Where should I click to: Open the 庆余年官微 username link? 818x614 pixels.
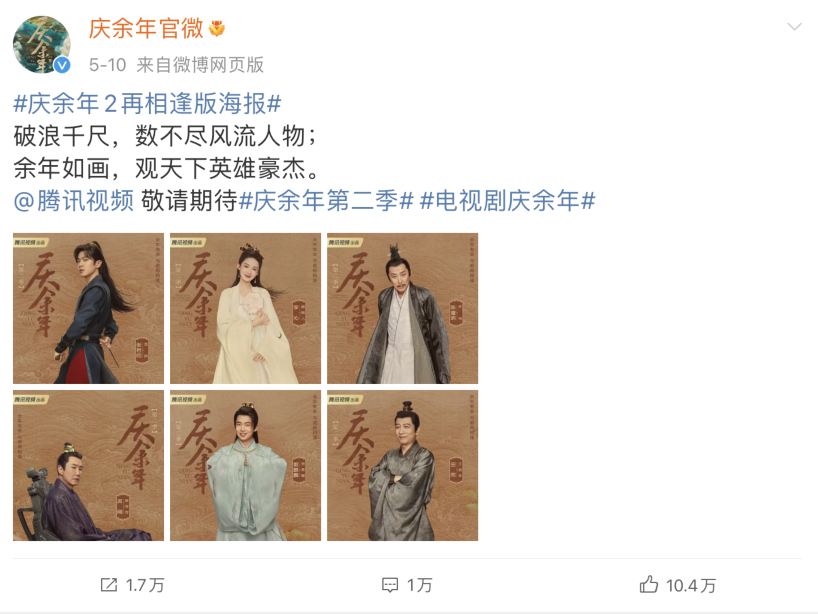click(146, 28)
